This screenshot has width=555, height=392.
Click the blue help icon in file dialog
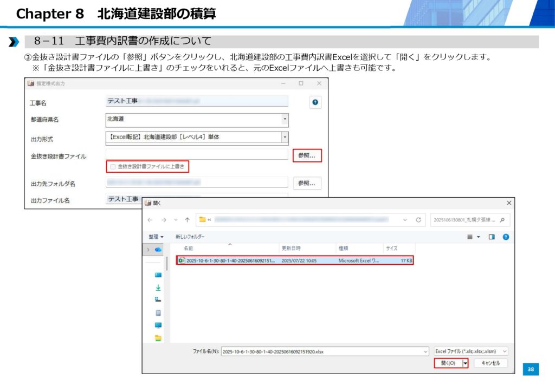click(x=505, y=237)
